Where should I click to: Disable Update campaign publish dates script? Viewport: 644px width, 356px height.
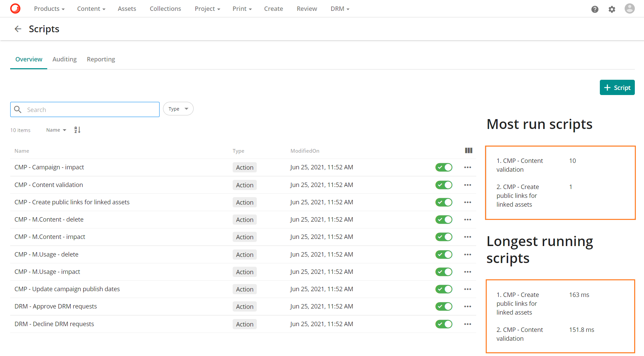444,289
